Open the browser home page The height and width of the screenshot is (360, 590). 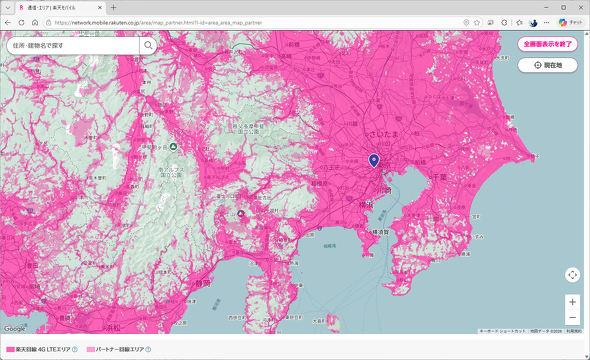(35, 23)
